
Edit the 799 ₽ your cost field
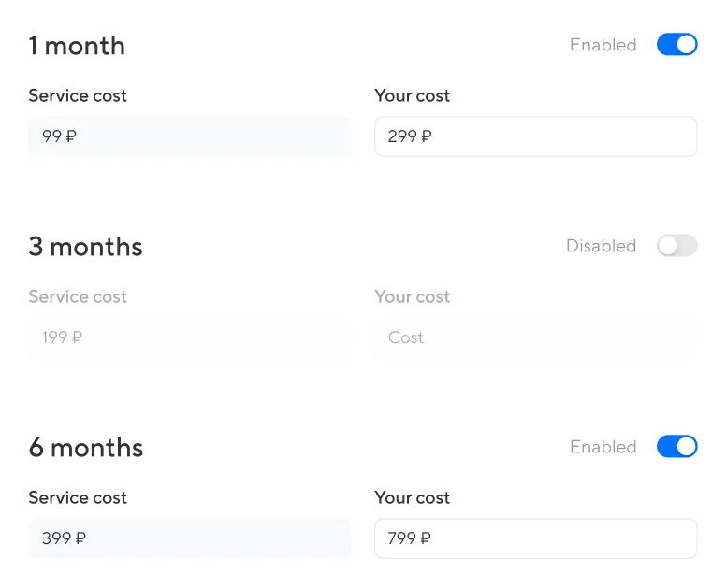(535, 538)
